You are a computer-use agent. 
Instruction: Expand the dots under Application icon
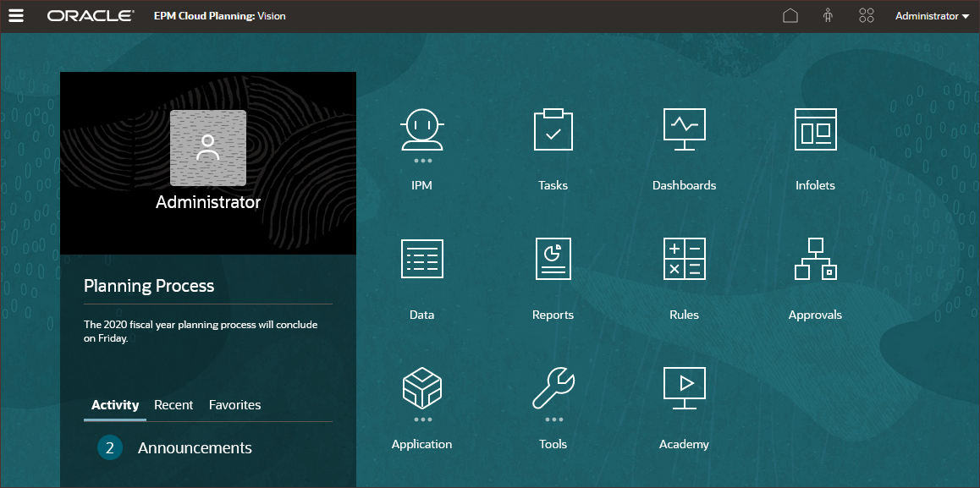click(422, 419)
